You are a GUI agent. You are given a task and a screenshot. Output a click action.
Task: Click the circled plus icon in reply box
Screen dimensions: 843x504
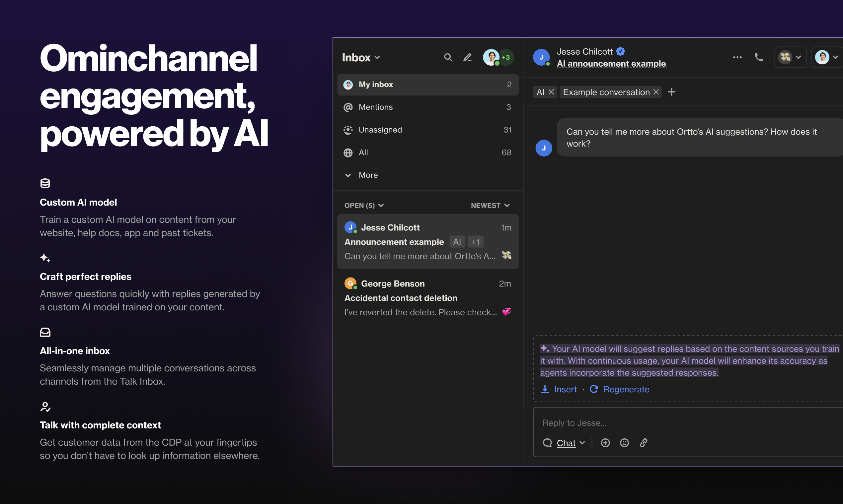(605, 443)
